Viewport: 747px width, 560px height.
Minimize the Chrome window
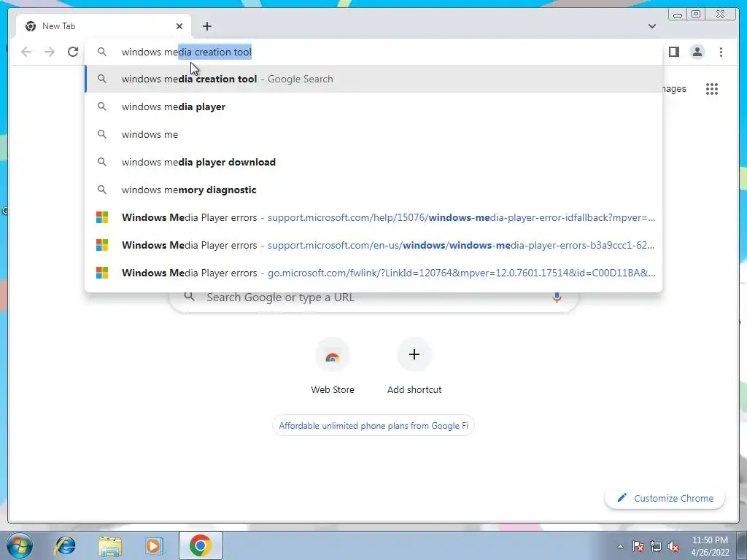click(678, 15)
